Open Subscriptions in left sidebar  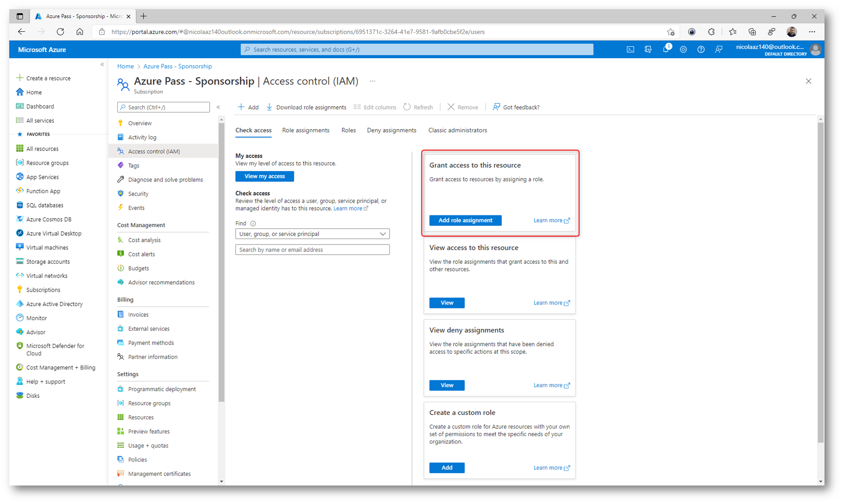point(38,289)
